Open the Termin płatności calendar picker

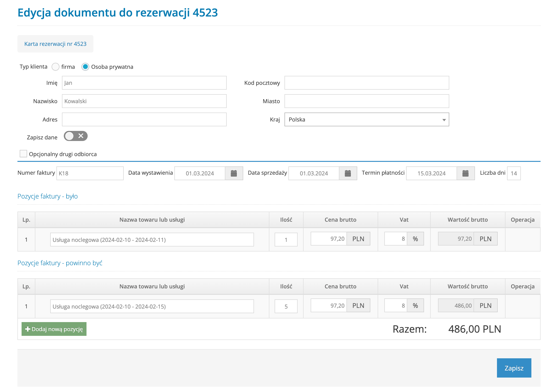465,173
